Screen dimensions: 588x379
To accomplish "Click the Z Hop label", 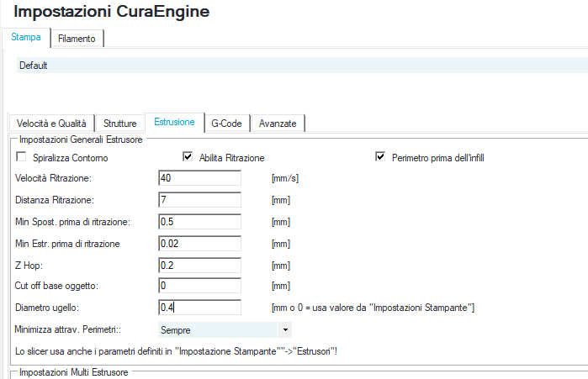I will click(29, 266).
